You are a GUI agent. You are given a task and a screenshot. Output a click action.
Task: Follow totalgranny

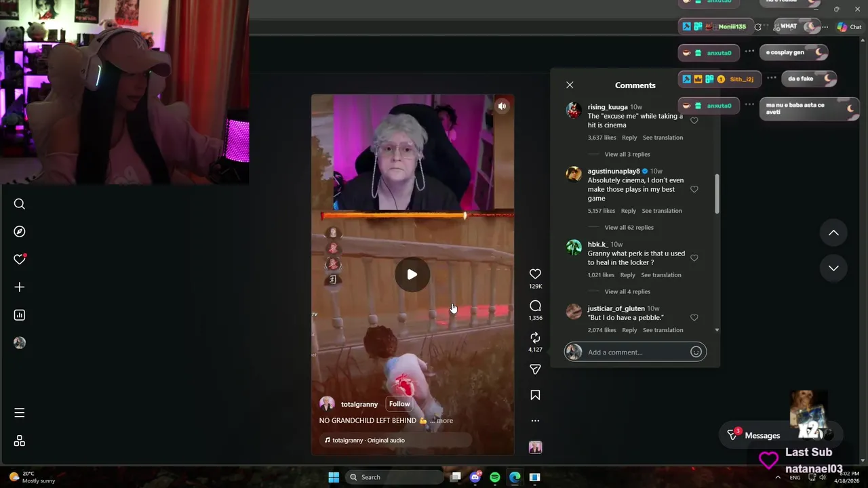tap(399, 404)
